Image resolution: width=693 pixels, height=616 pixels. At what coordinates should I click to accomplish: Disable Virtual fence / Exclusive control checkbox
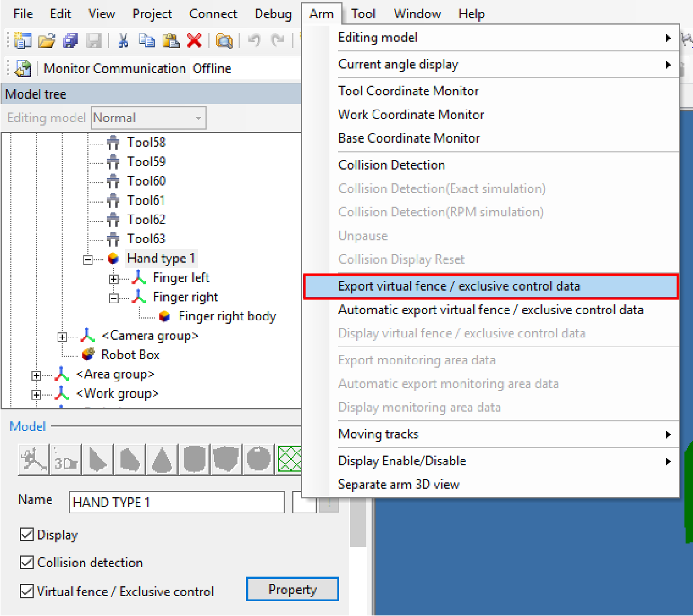27,591
